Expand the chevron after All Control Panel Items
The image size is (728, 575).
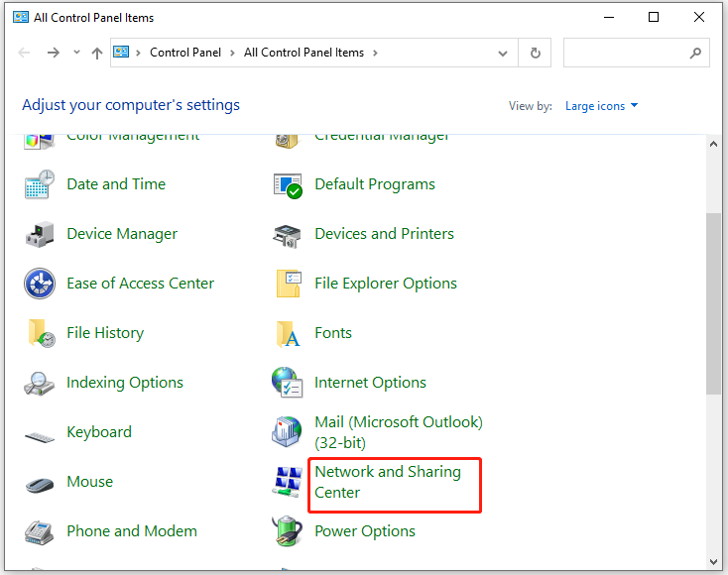coord(375,54)
